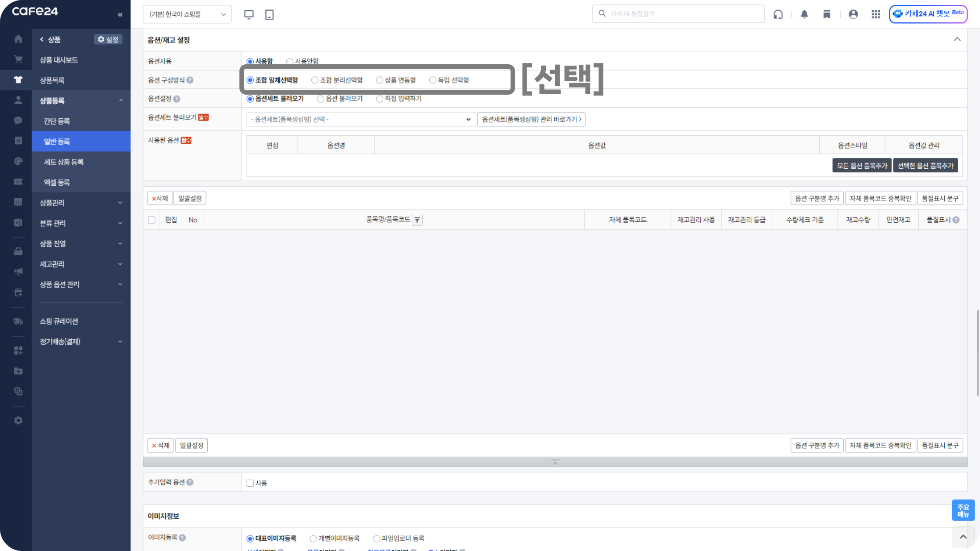
Task: Click 모든 옵션 품목추가 button
Action: coord(862,166)
